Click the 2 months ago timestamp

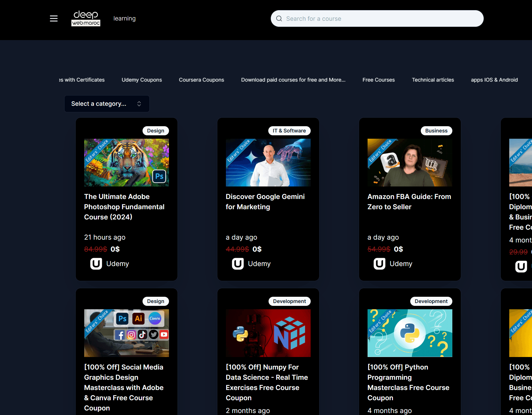pos(248,411)
